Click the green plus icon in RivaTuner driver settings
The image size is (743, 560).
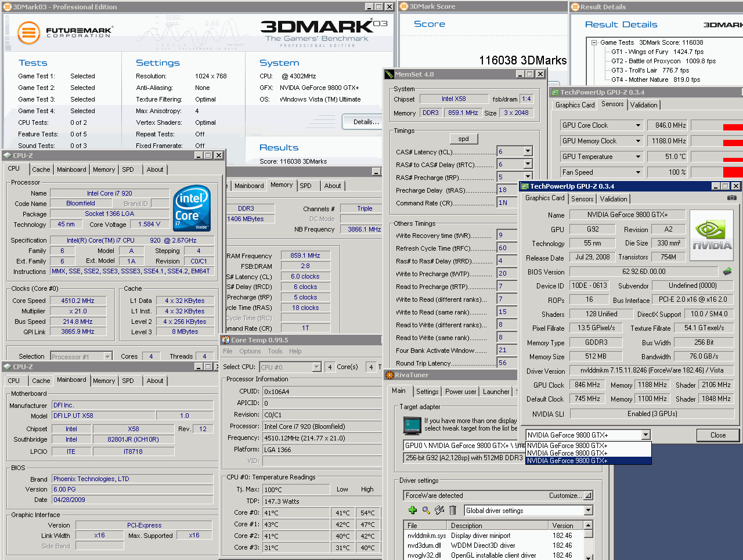tap(413, 510)
